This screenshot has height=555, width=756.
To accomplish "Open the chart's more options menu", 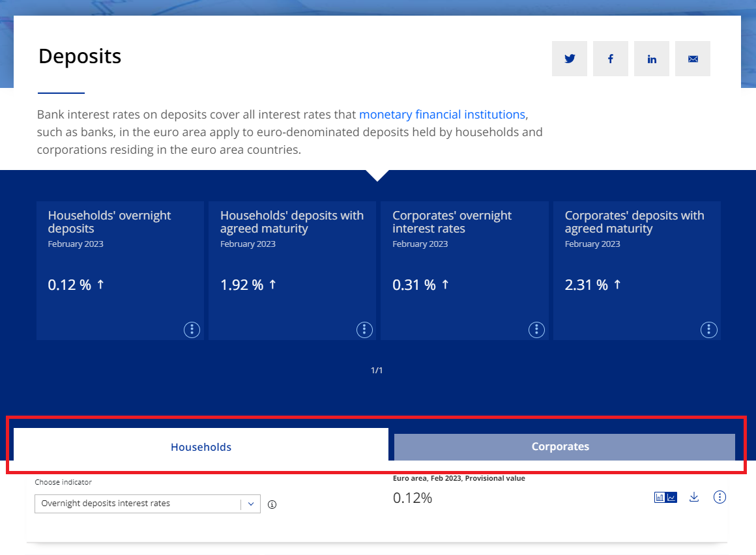I will click(x=720, y=498).
